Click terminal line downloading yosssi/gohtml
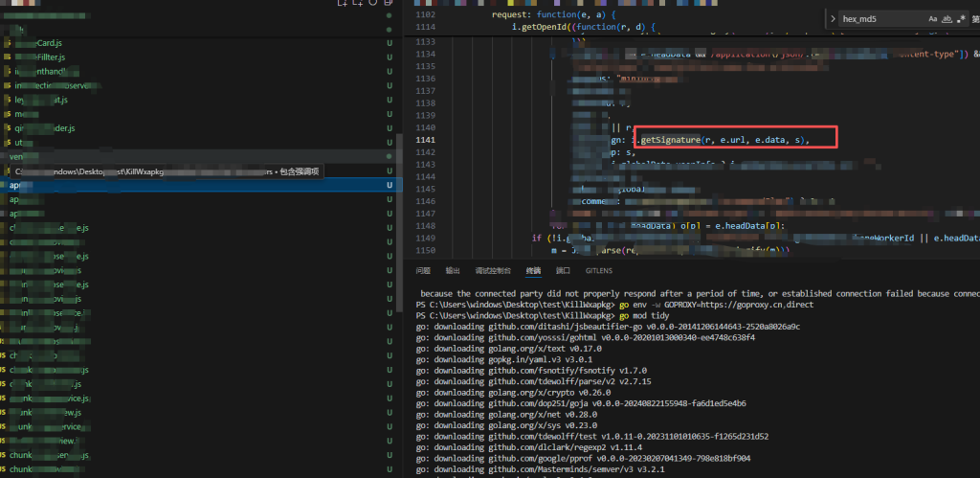 click(585, 337)
